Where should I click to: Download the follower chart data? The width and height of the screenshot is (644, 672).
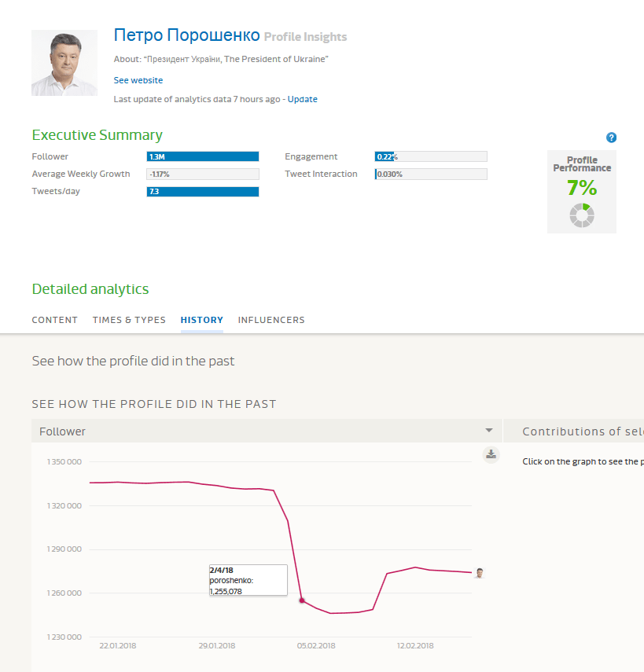coord(491,454)
